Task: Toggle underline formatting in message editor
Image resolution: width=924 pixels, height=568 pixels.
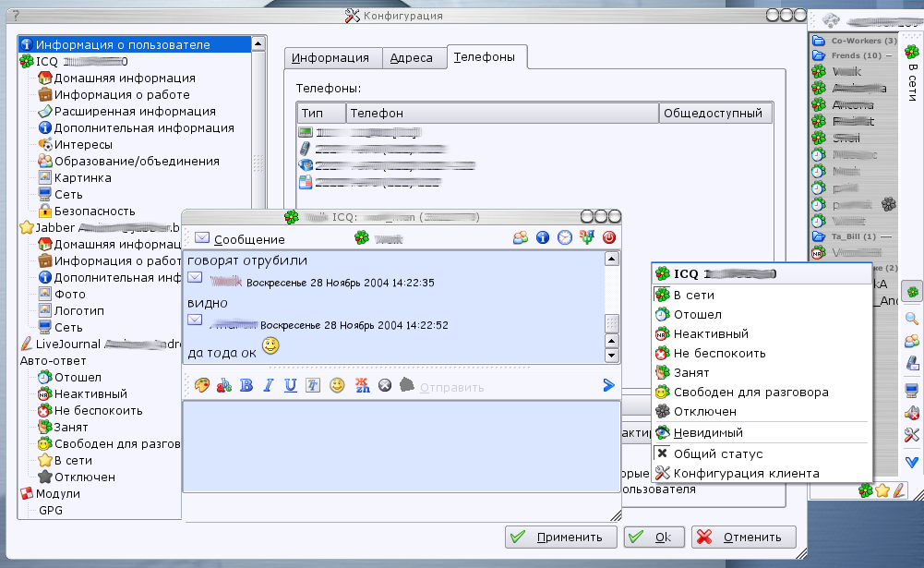Action: coord(291,386)
